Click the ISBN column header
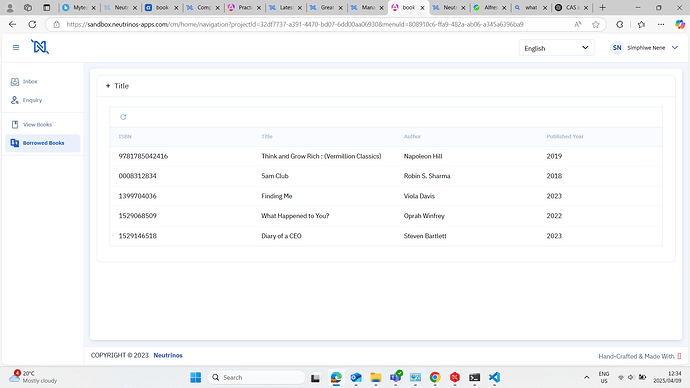The width and height of the screenshot is (690, 388). (125, 136)
